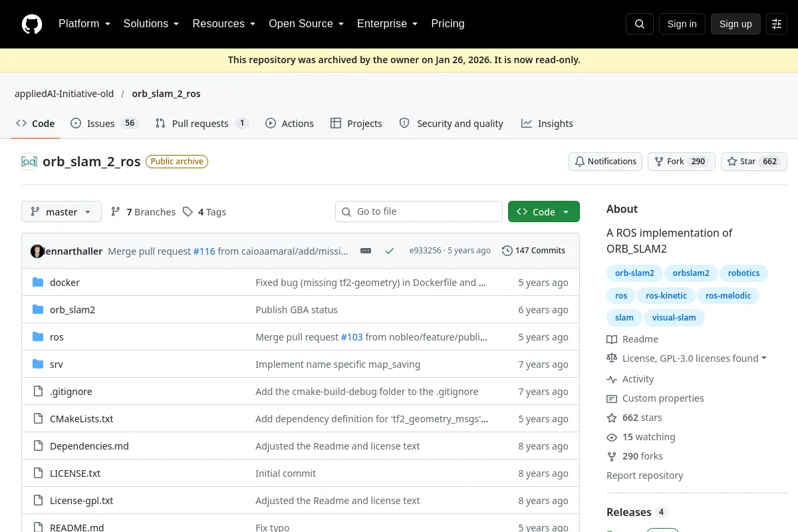Screen dimensions: 798x532
Task: View the green check status icon
Action: pyautogui.click(x=390, y=251)
